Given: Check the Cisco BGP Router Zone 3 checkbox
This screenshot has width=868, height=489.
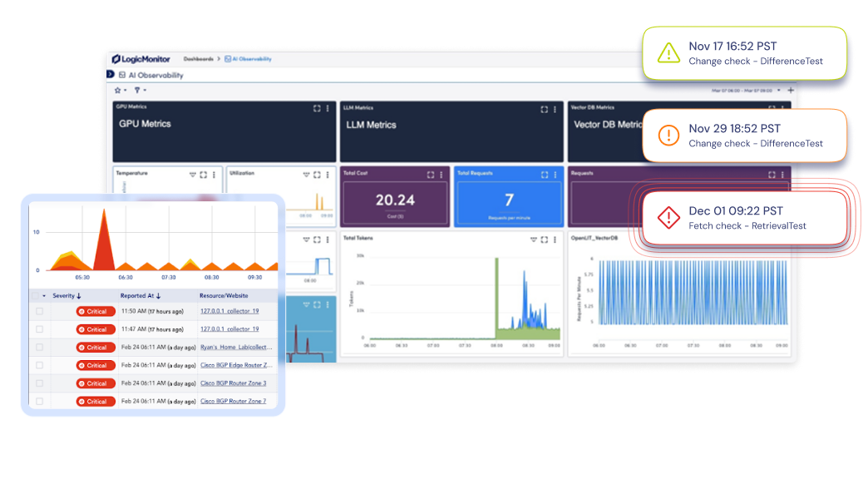Looking at the screenshot, I should (x=39, y=383).
